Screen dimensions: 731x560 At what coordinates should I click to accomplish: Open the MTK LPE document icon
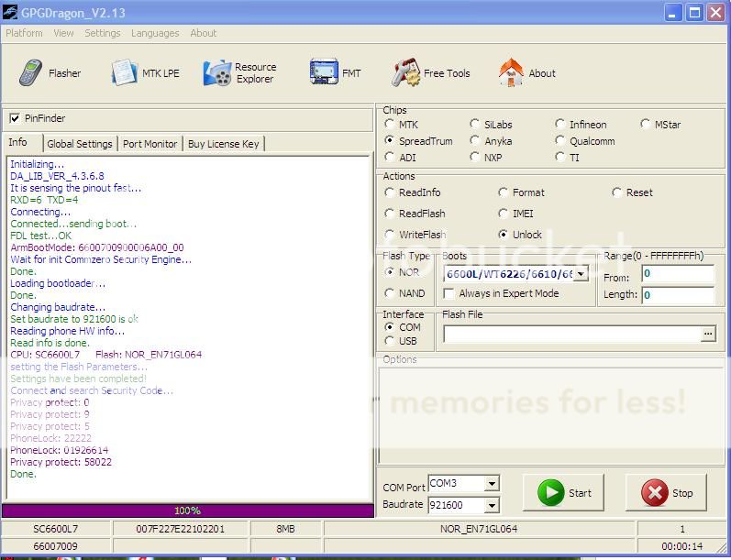click(x=124, y=72)
